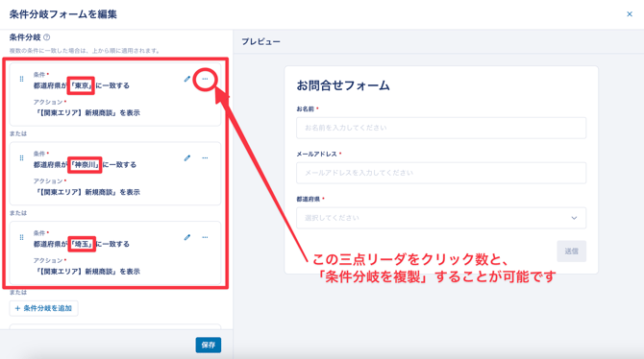
Task: Open the 都道府県 dropdown in preview
Action: click(441, 218)
